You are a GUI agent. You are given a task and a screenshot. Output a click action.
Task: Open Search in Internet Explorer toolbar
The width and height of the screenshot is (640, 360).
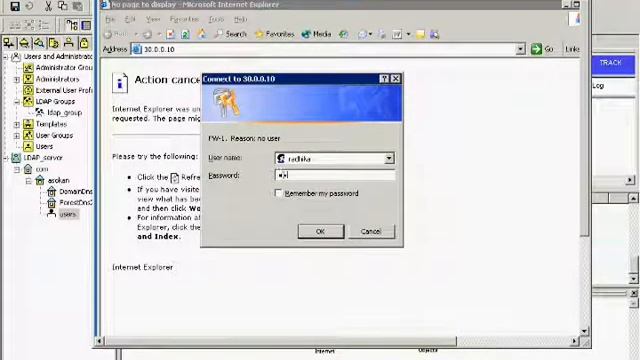point(231,34)
